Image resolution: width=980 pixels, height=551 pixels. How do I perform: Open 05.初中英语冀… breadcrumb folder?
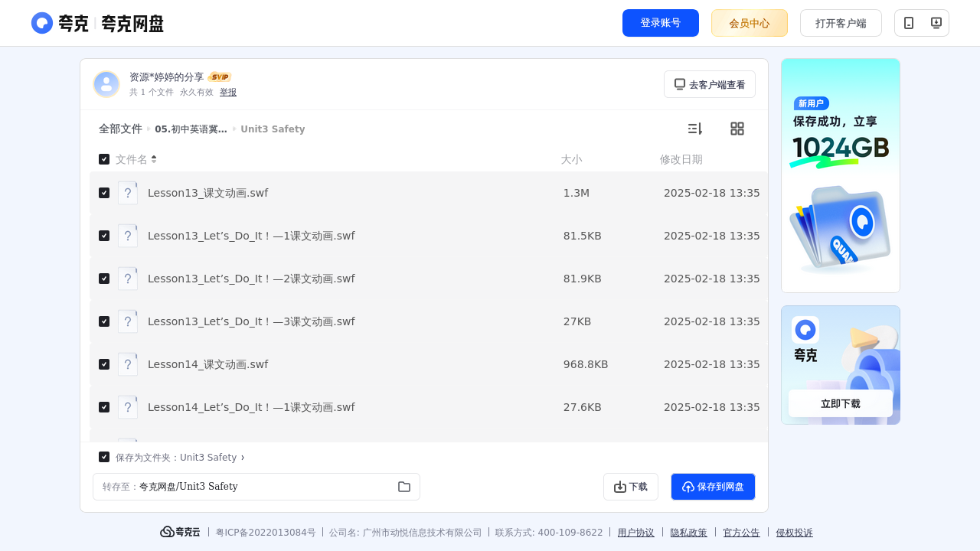coord(191,129)
